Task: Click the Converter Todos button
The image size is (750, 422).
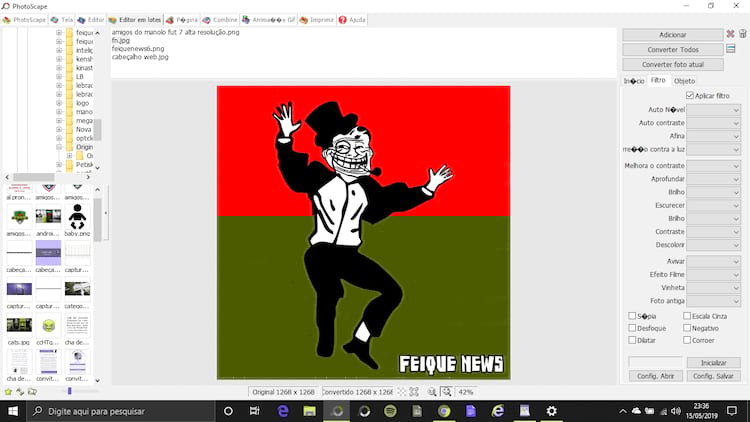Action: pos(672,49)
